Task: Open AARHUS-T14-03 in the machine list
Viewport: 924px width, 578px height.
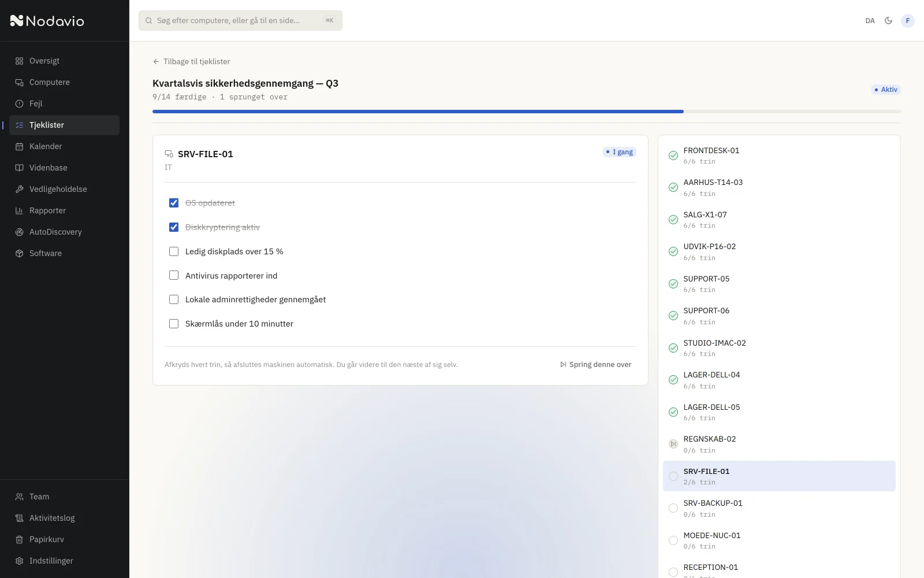Action: (779, 187)
